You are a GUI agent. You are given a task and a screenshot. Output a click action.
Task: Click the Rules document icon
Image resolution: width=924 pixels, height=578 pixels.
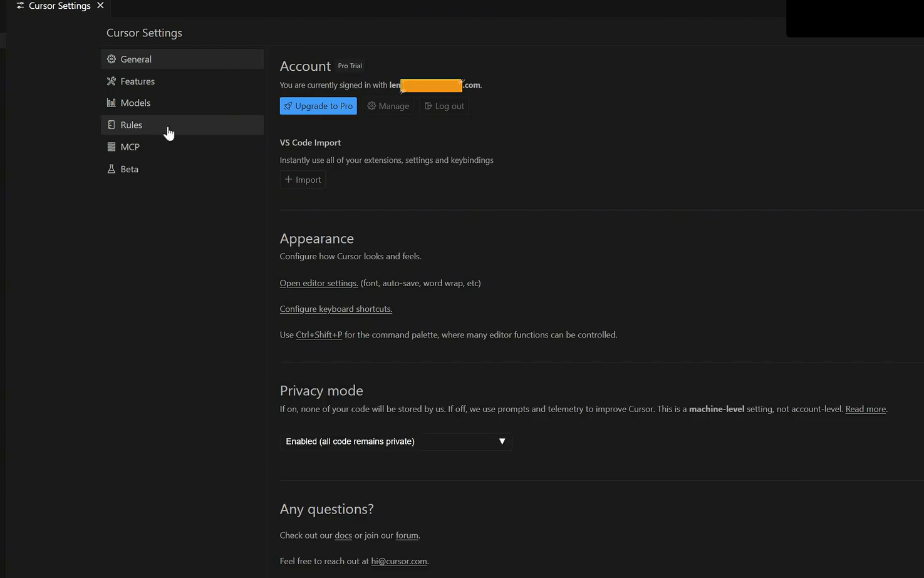[x=112, y=125]
